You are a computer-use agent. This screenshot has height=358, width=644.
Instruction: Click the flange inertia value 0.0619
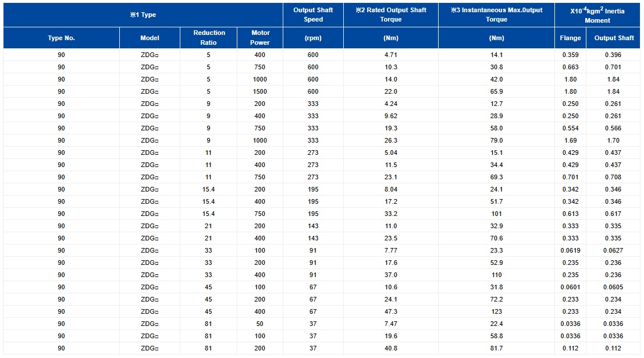pyautogui.click(x=570, y=250)
